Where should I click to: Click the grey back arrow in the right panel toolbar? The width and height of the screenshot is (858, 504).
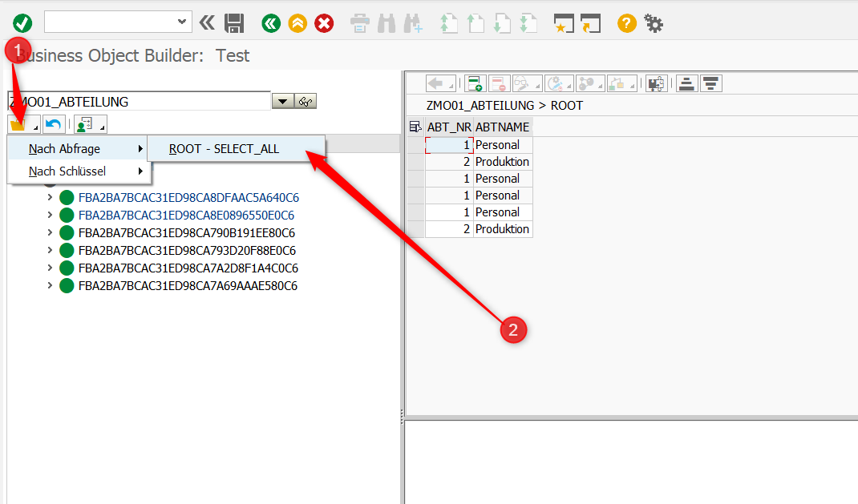pyautogui.click(x=440, y=83)
